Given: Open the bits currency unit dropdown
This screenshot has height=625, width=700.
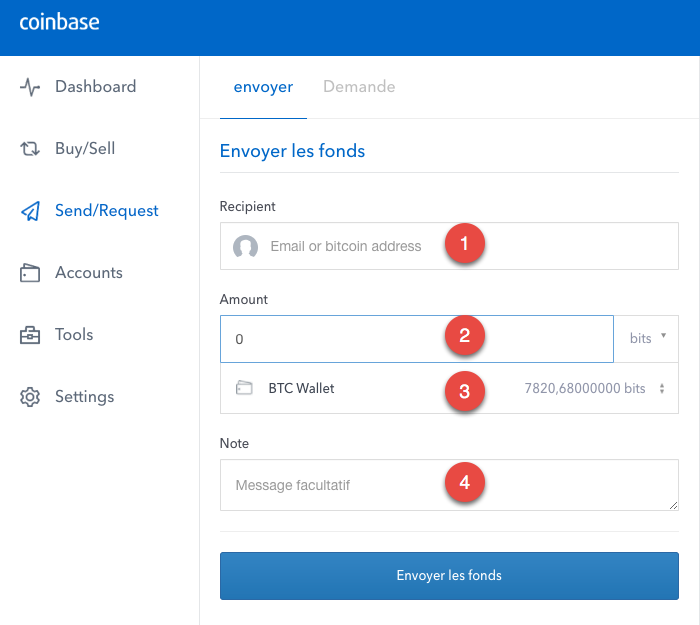Looking at the screenshot, I should 646,338.
